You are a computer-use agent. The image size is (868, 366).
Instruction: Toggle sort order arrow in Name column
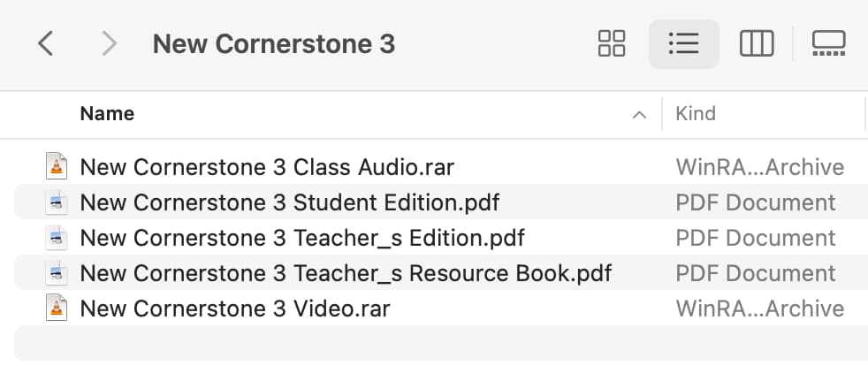pos(639,115)
